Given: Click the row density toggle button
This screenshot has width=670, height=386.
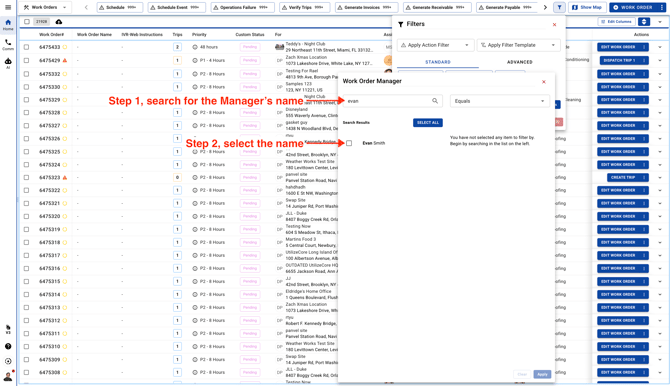Looking at the screenshot, I should 644,22.
